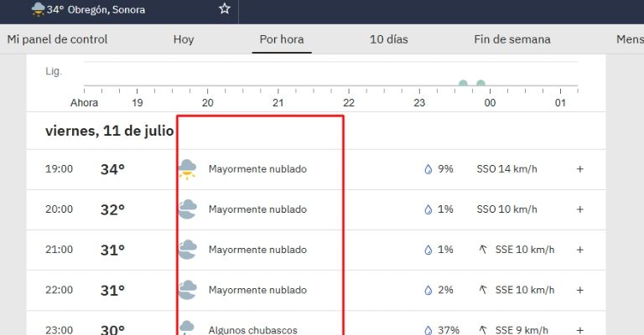Screen dimensions: 644x335
Task: Click the 19:00 mostly cloudy sun icon
Action: tap(188, 169)
